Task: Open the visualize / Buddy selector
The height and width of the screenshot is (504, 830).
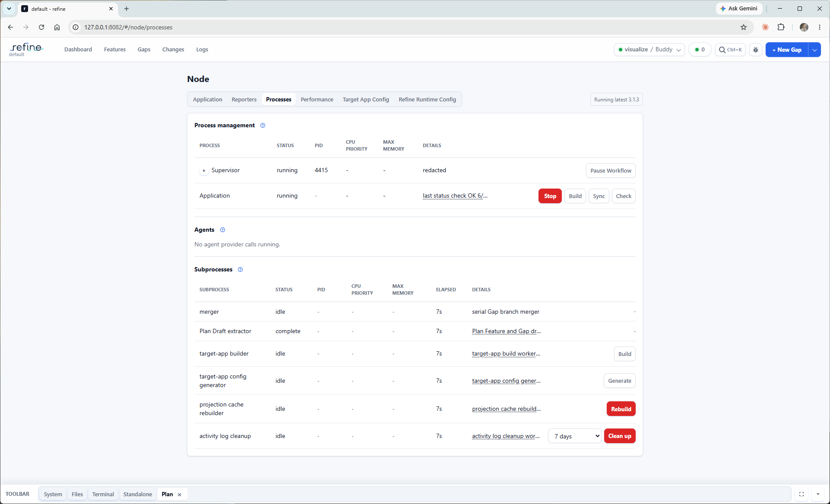Action: 649,50
